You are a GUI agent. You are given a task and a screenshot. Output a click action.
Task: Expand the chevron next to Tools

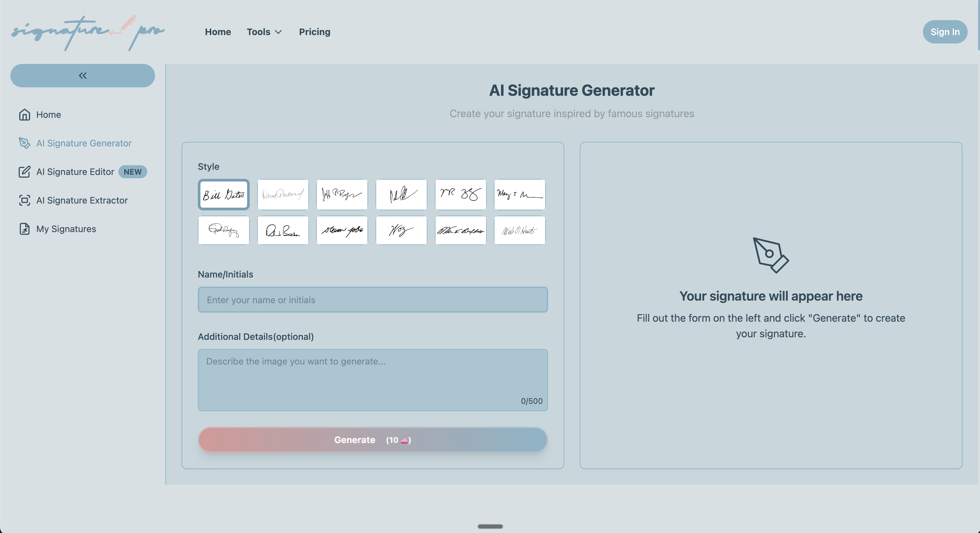(x=278, y=32)
